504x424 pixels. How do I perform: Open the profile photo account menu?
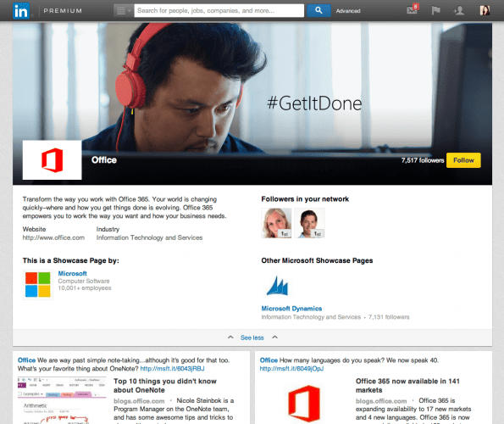pos(485,11)
